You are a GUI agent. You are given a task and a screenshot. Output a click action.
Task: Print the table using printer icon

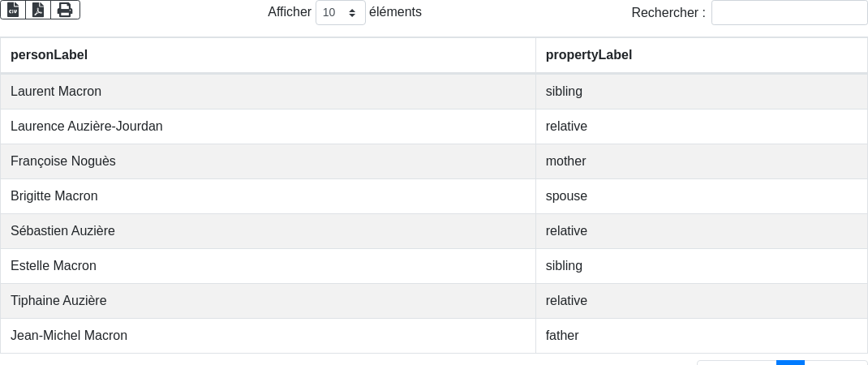(x=65, y=10)
